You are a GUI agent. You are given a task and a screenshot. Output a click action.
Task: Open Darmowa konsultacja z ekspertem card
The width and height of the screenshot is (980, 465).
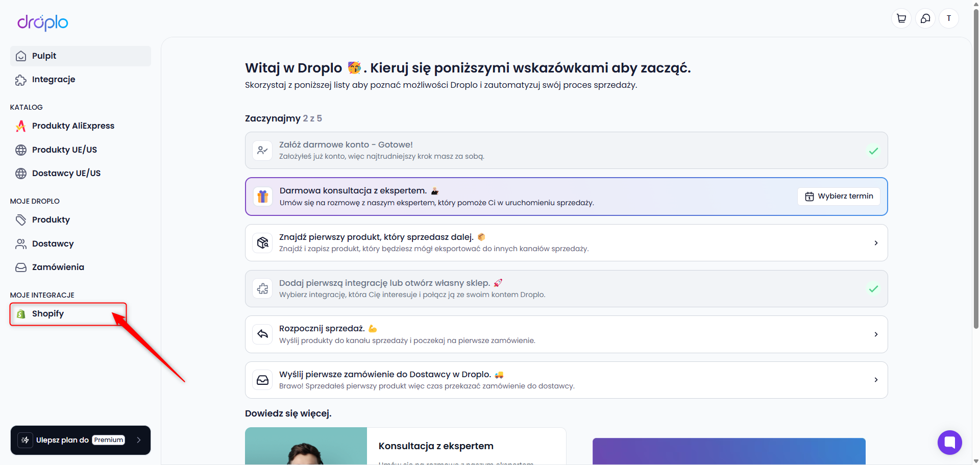pyautogui.click(x=567, y=197)
